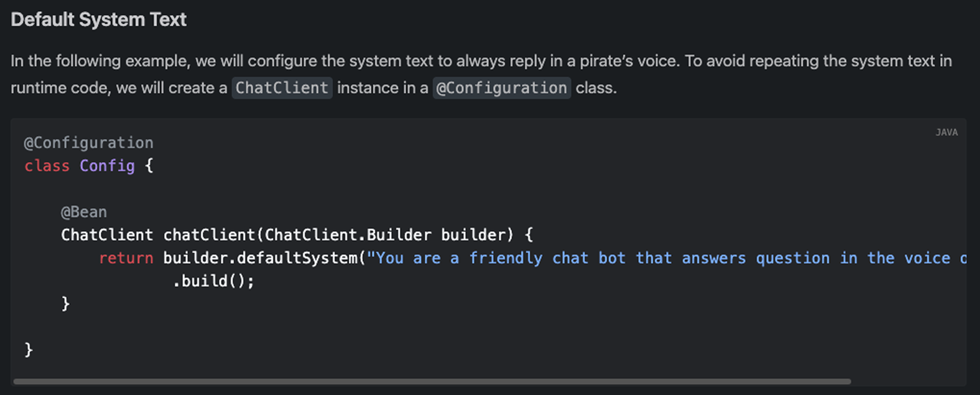This screenshot has width=980, height=395.
Task: Click builder.defaultSystem method call
Action: pyautogui.click(x=260, y=258)
